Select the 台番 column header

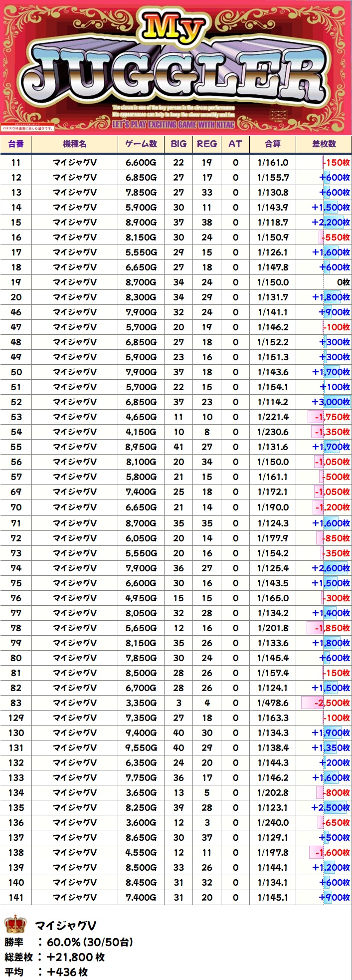(x=16, y=144)
